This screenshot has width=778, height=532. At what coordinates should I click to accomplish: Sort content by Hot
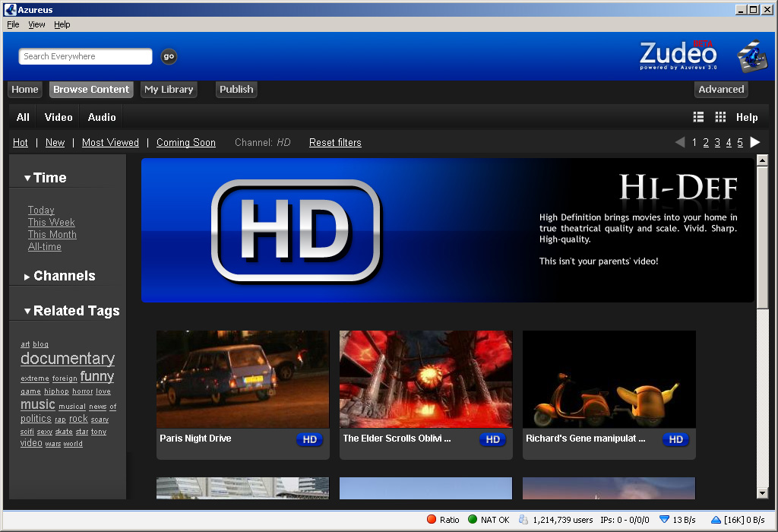click(21, 142)
